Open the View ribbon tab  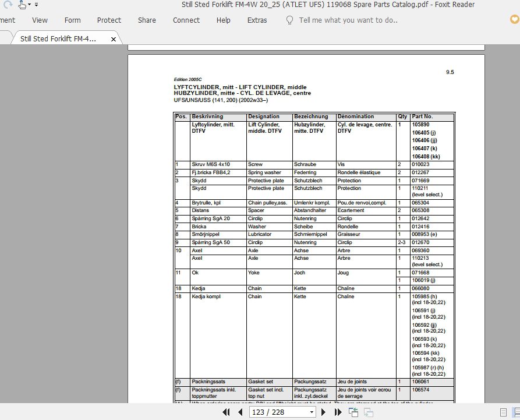[x=40, y=20]
